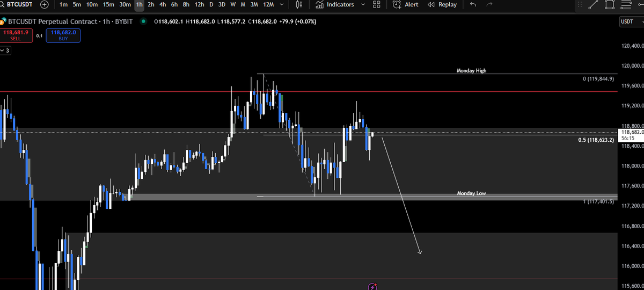Select the horizontal lines drawing tool
The height and width of the screenshot is (290, 644).
[x=626, y=4]
